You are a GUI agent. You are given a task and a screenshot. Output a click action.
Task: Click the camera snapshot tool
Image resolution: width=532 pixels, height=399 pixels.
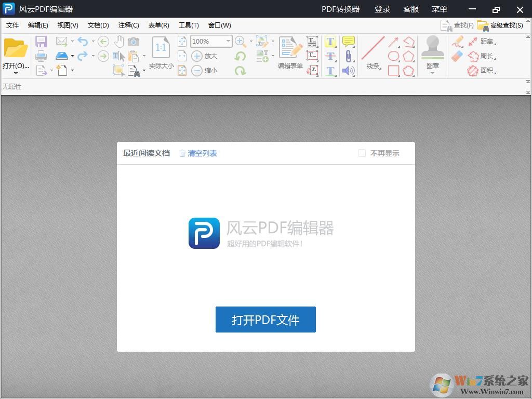point(134,42)
